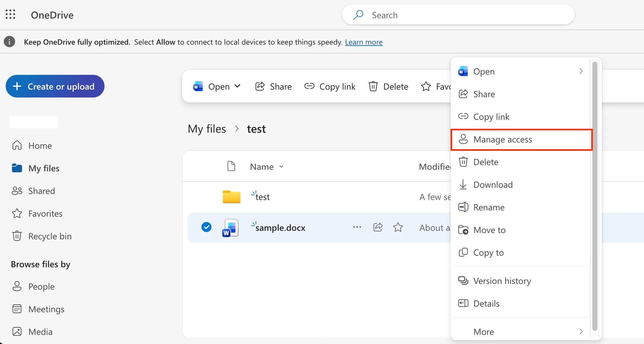The height and width of the screenshot is (344, 644).
Task: Click the Share icon in the toolbar
Action: 260,86
